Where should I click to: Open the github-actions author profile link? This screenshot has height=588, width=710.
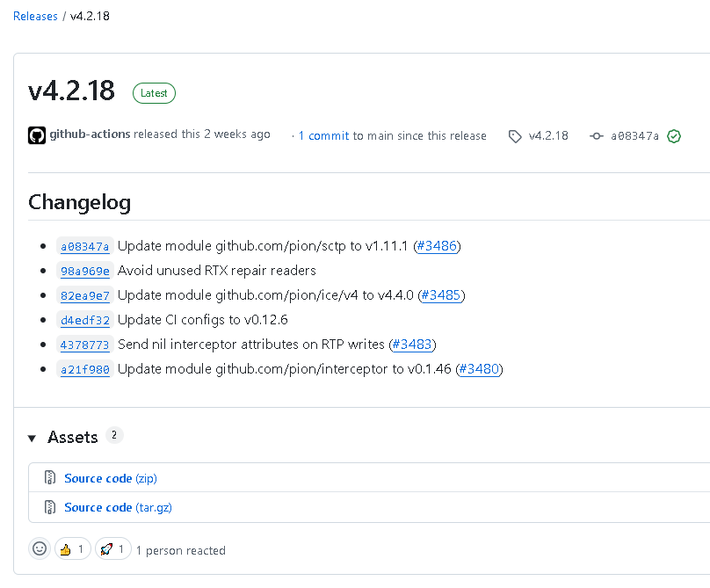tap(90, 134)
